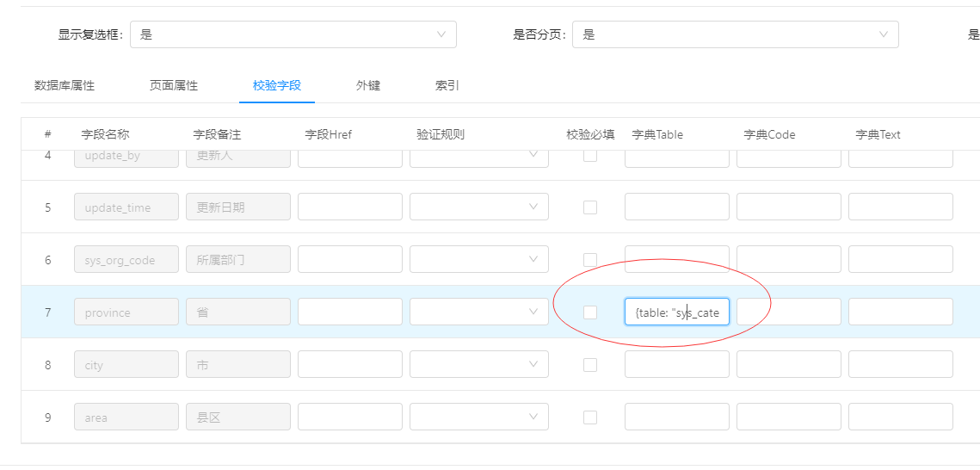
Task: Click 字段Href input in sys_org_code row
Action: click(350, 259)
